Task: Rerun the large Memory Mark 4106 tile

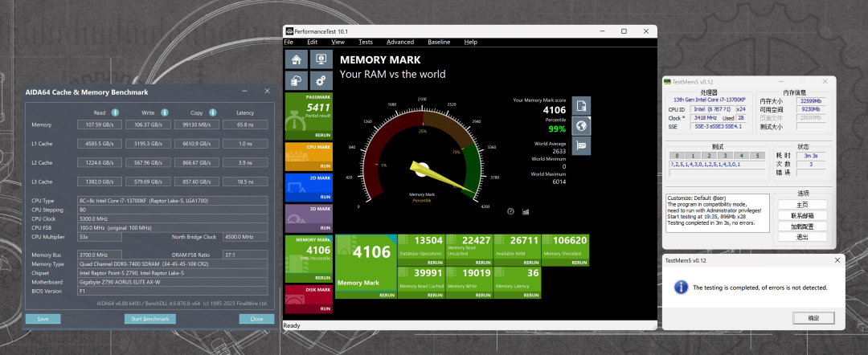Action: (x=387, y=296)
